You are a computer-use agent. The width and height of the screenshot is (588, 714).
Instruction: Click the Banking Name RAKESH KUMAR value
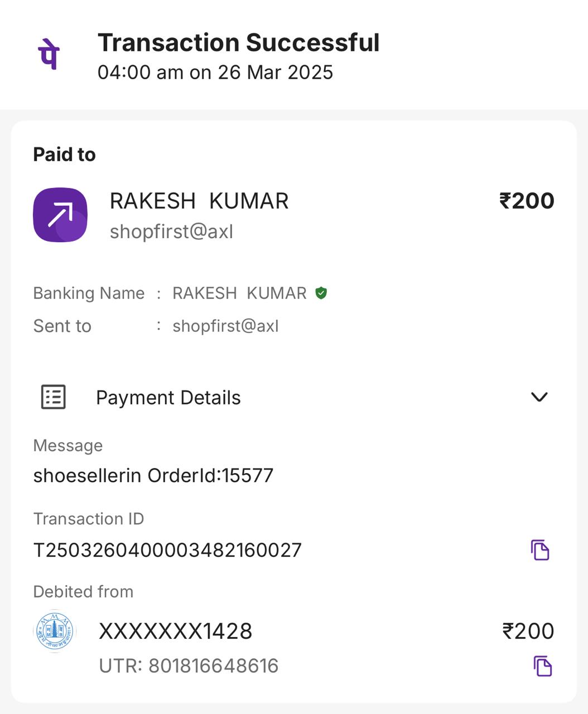239,293
